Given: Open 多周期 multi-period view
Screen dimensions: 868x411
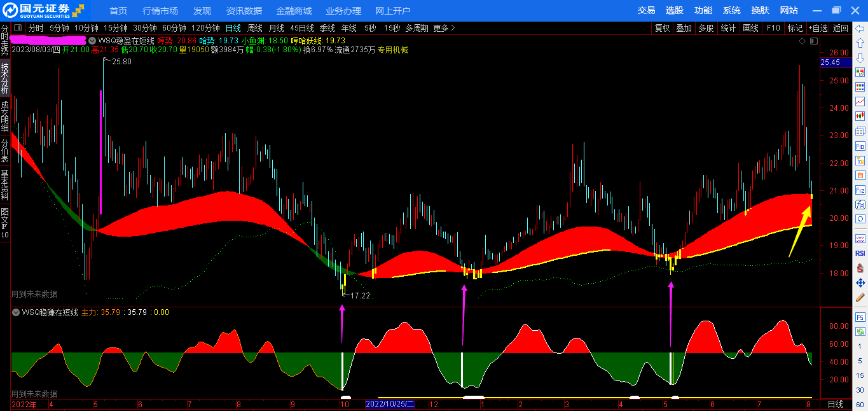Looking at the screenshot, I should (x=417, y=28).
